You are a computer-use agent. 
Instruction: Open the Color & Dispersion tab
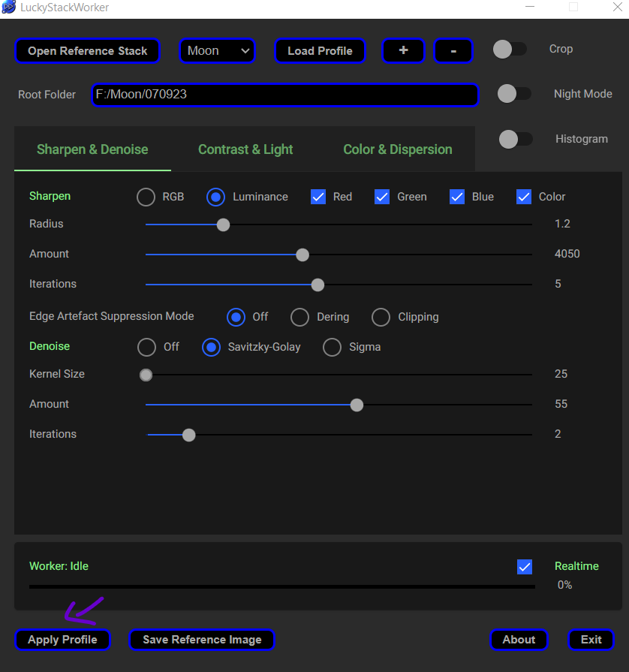(x=398, y=149)
